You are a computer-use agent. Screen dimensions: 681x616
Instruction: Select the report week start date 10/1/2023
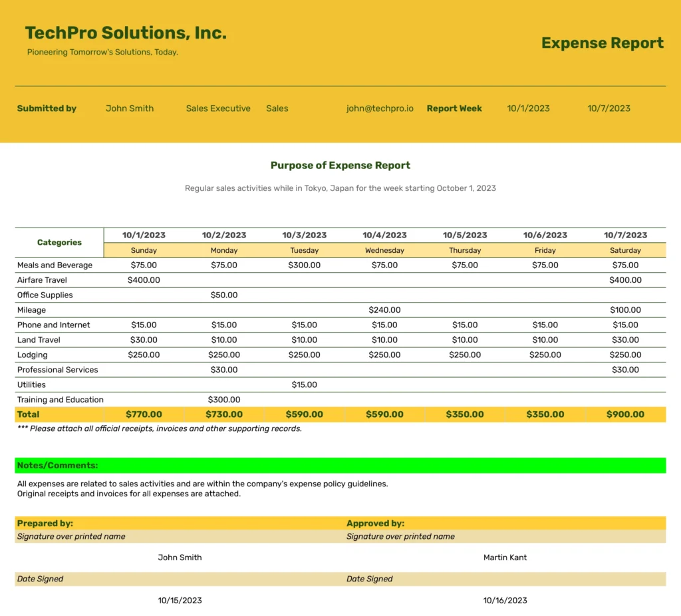tap(528, 108)
